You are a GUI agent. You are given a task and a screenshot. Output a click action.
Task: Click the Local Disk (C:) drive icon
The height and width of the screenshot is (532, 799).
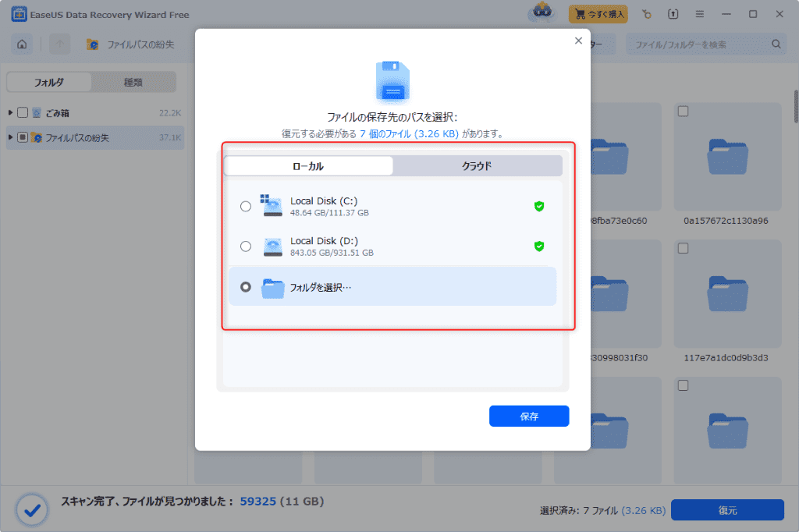(272, 205)
